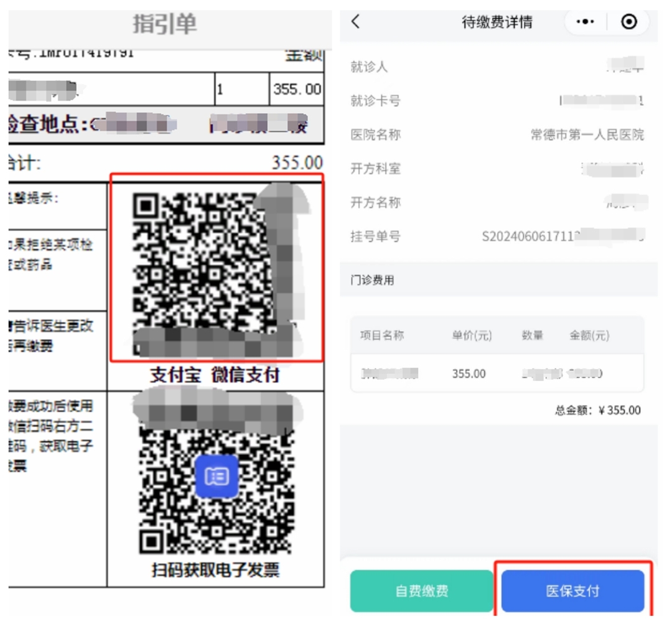672x626 pixels.
Task: Tap the blue invoice icon inside QR code
Action: pos(217,476)
